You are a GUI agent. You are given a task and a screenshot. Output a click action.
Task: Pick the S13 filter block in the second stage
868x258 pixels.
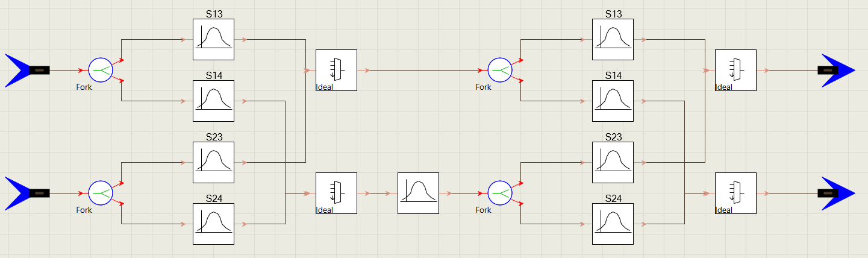click(x=613, y=40)
